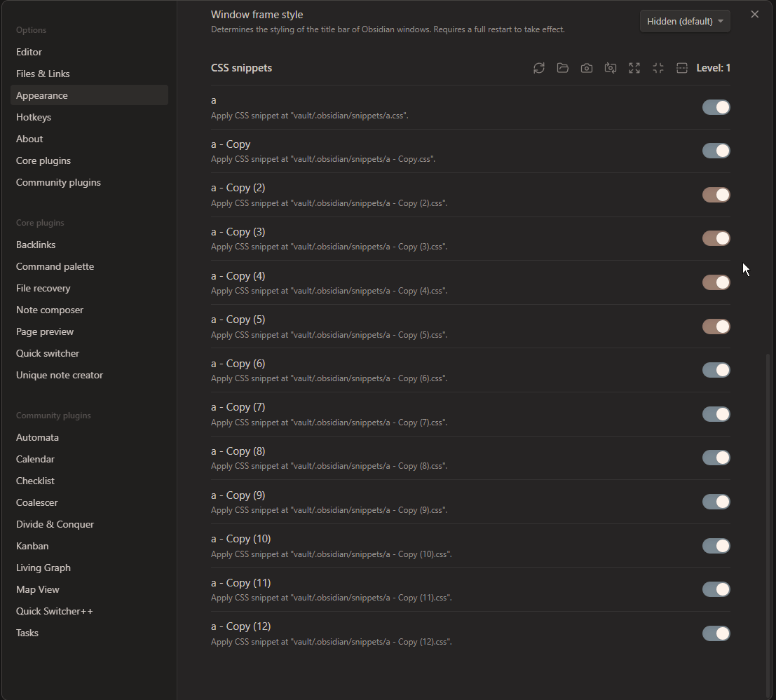
Task: Open the Hotkeys settings
Action: pos(89,117)
